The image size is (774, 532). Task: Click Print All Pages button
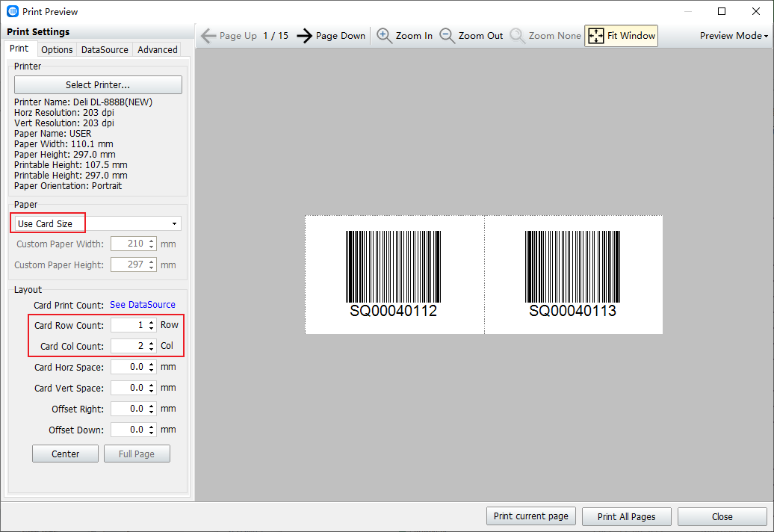point(626,517)
